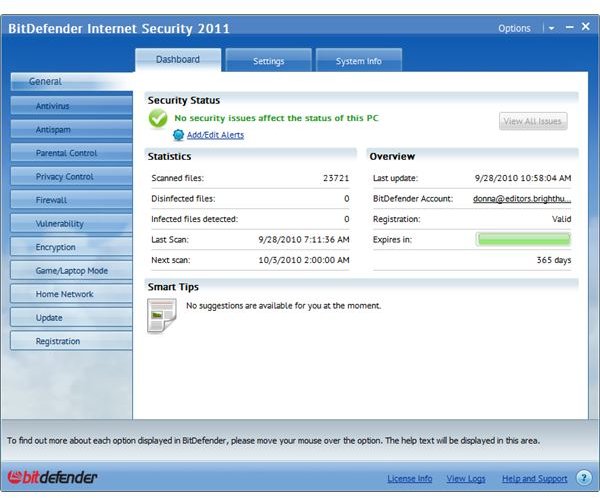Click the Scanned files value 23721

click(336, 178)
